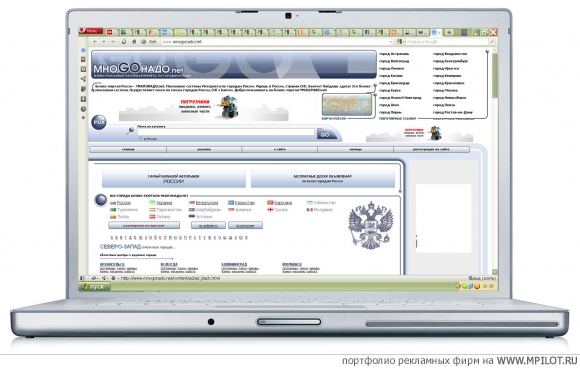Open the Downloads panel in Opera sidebar
The image size is (580, 368).
click(x=83, y=99)
